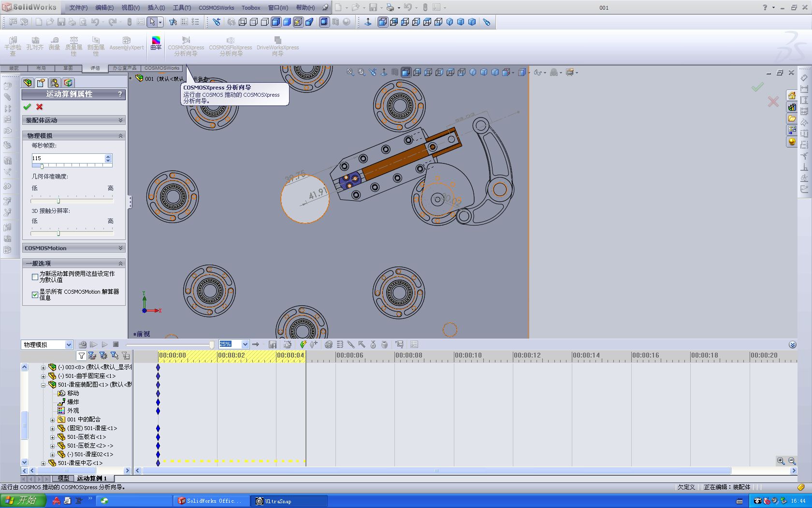The height and width of the screenshot is (508, 812).
Task: Open the 25% playback speed dropdown
Action: [x=245, y=344]
